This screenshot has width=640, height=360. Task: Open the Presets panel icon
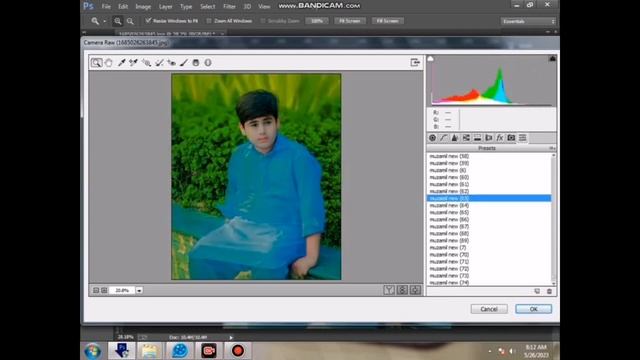coord(522,138)
